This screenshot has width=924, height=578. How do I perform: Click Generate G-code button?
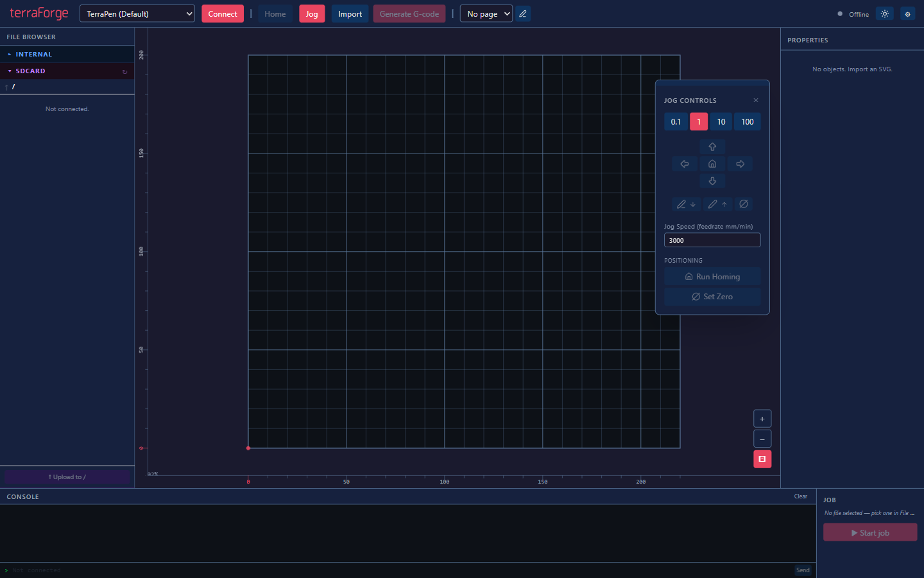[409, 13]
